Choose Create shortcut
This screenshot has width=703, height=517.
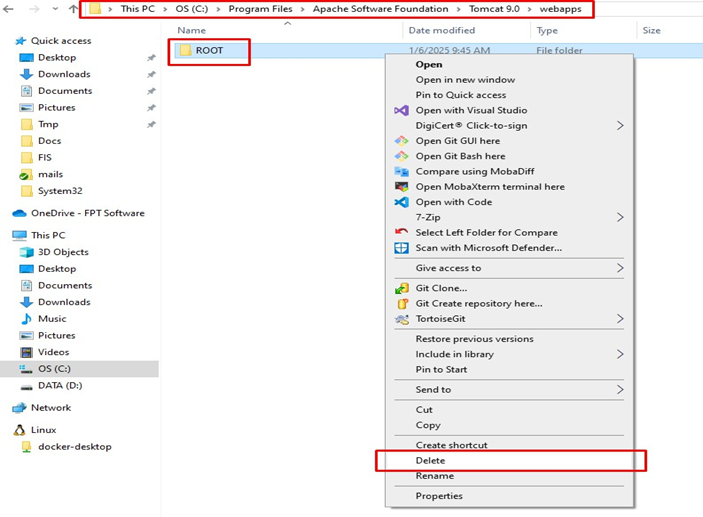point(510,445)
